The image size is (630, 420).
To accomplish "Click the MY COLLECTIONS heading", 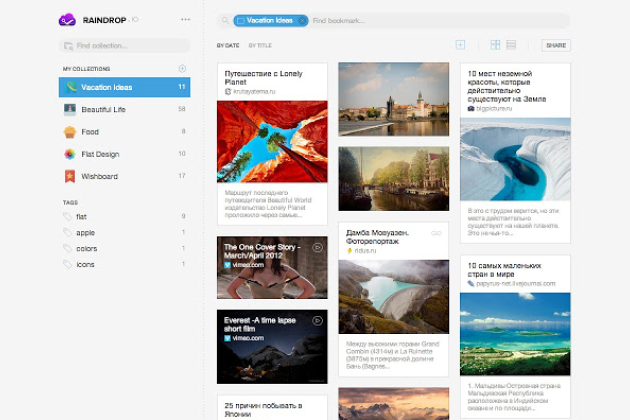I will pyautogui.click(x=86, y=69).
